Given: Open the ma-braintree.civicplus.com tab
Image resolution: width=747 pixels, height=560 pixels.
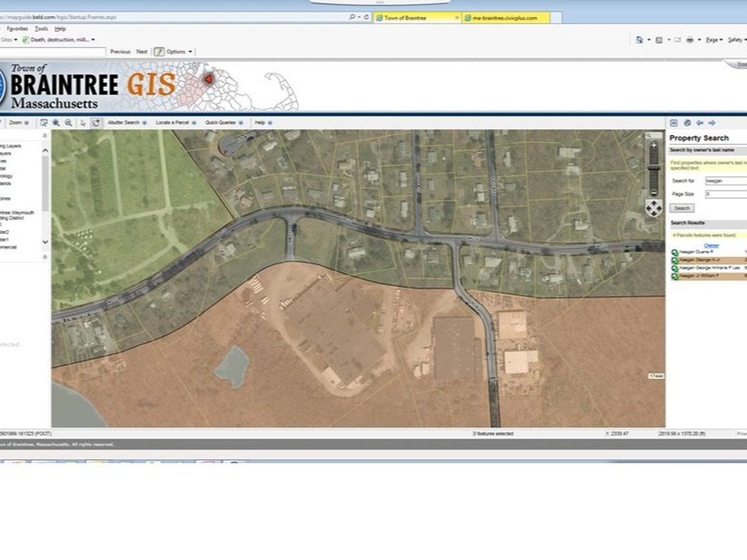Looking at the screenshot, I should (x=505, y=18).
